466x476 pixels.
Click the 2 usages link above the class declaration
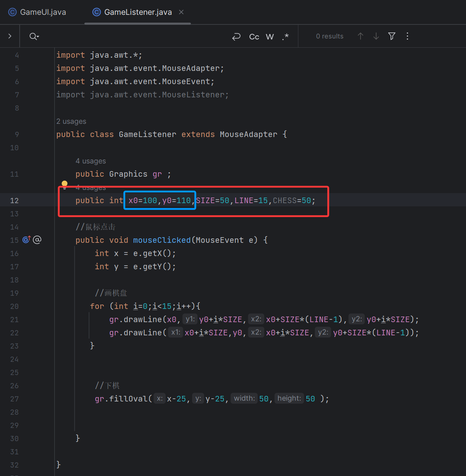pyautogui.click(x=71, y=121)
